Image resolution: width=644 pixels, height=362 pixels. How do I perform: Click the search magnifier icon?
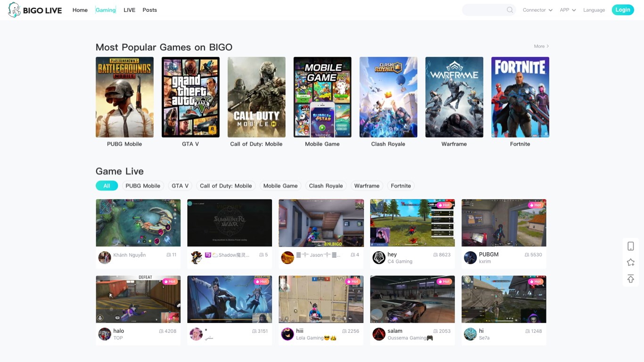coord(510,9)
